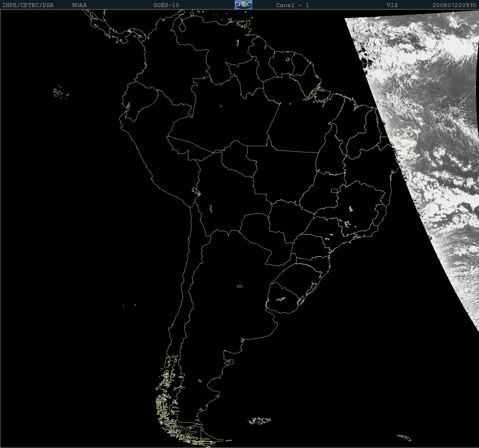Screen dimensions: 479x448
Task: Click the INPE/CPTEC/DSA header text
Action: (28, 5)
